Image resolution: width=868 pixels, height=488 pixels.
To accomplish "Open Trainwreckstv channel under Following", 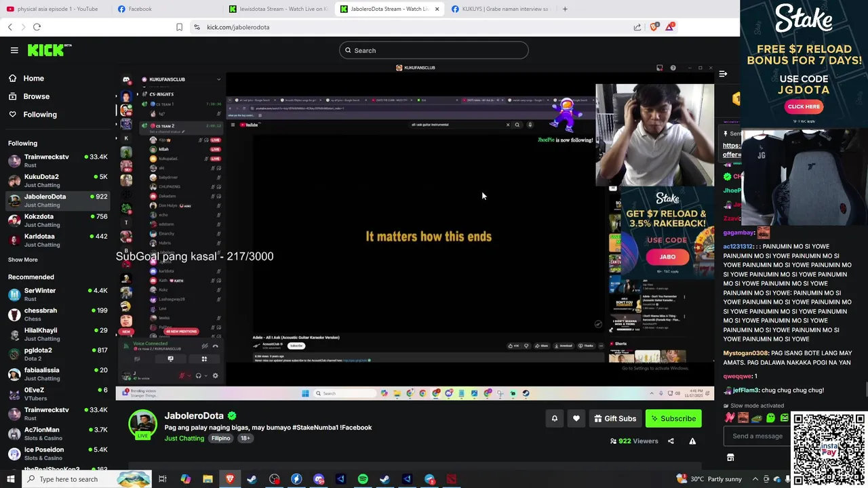I will 58,161.
